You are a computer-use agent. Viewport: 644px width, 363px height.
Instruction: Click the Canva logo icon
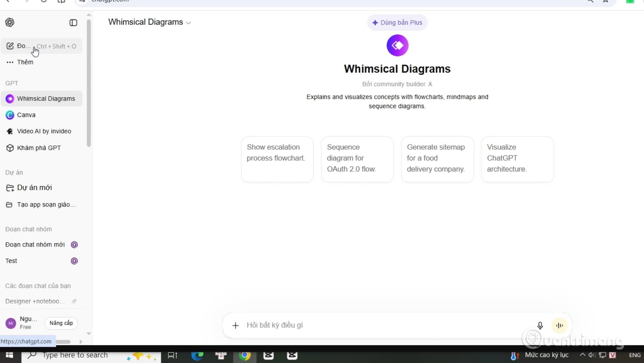[x=10, y=115]
